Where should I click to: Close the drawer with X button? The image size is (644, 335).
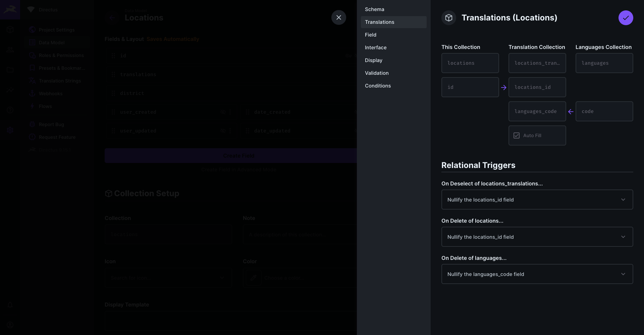[339, 17]
